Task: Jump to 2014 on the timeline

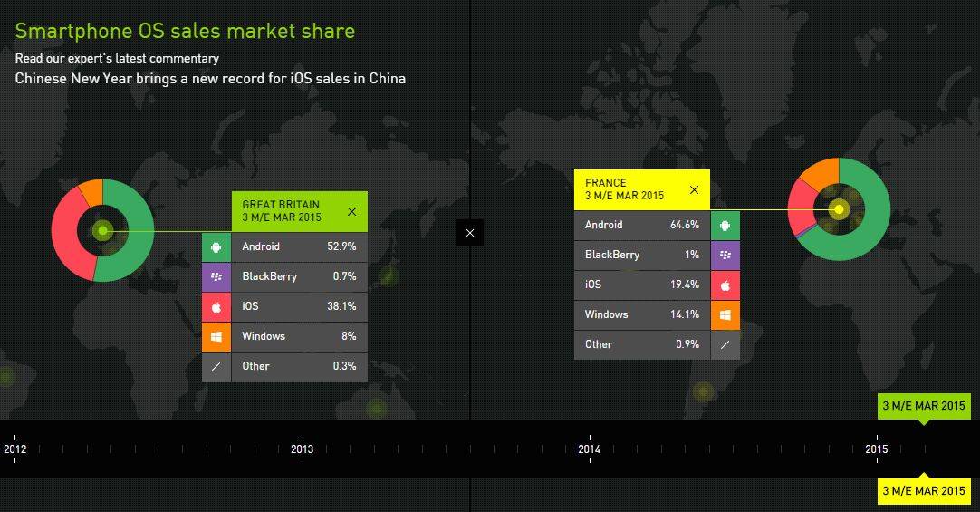Action: (x=589, y=449)
